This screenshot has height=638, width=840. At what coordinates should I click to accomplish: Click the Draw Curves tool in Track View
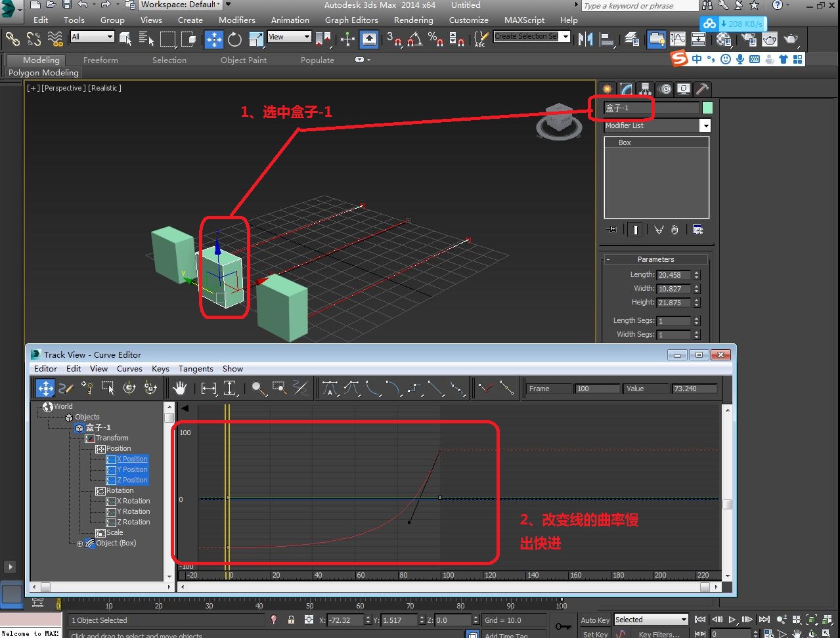[x=66, y=389]
